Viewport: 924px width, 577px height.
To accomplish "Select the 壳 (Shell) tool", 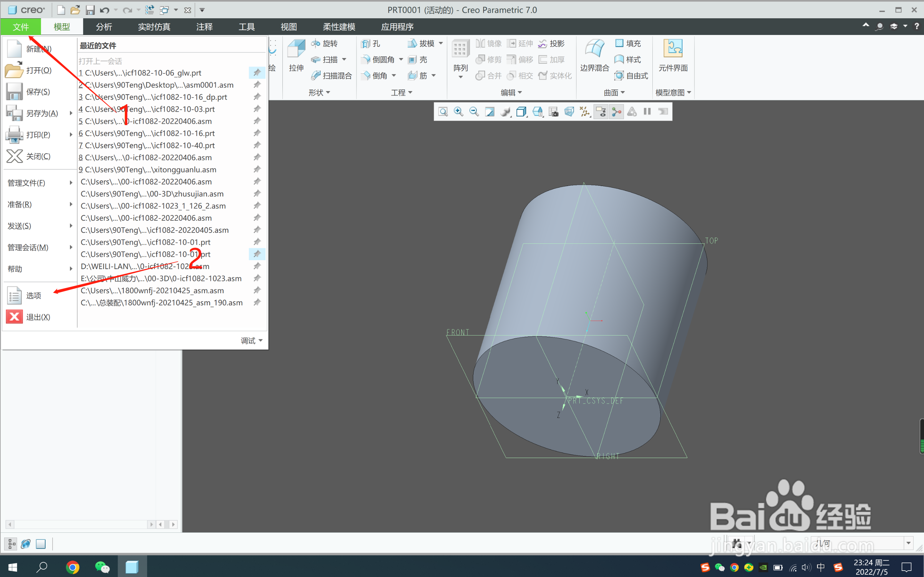I will point(417,60).
